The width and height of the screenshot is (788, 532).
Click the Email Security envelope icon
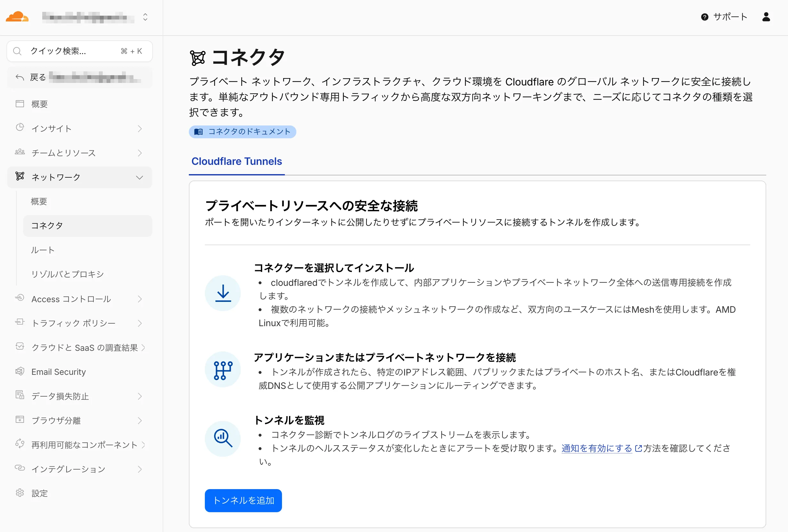tap(20, 371)
